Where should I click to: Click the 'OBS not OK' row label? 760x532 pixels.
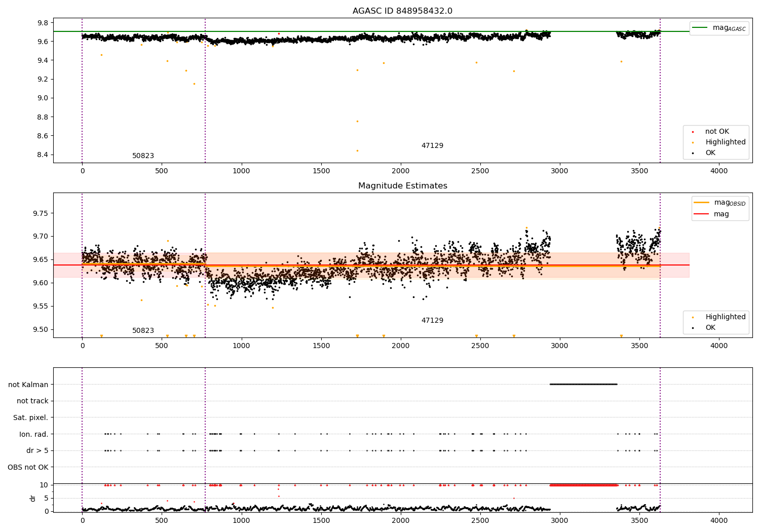(28, 467)
